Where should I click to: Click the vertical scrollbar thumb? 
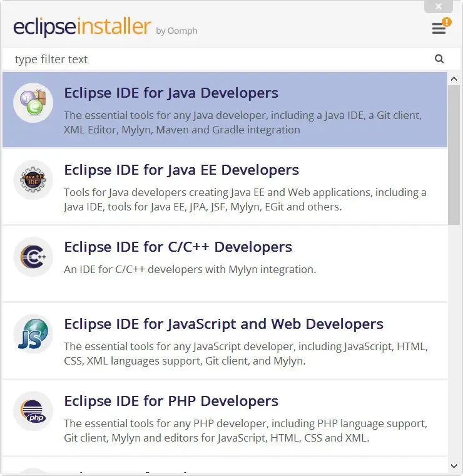tap(454, 155)
